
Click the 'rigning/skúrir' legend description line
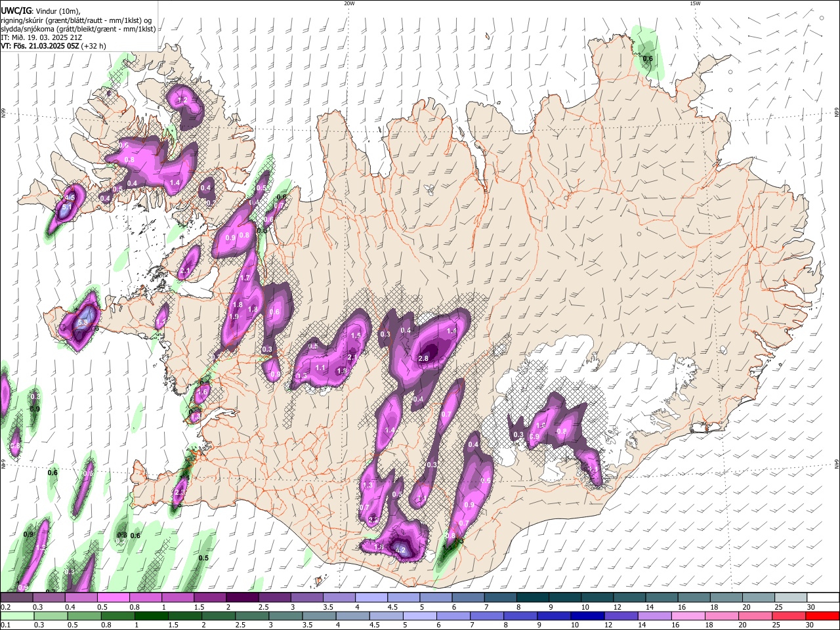click(x=76, y=20)
